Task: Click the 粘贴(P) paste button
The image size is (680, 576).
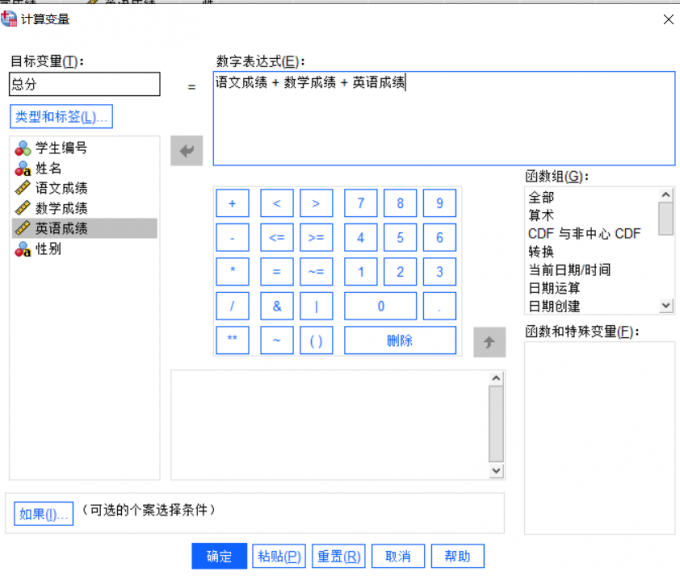Action: pyautogui.click(x=279, y=556)
